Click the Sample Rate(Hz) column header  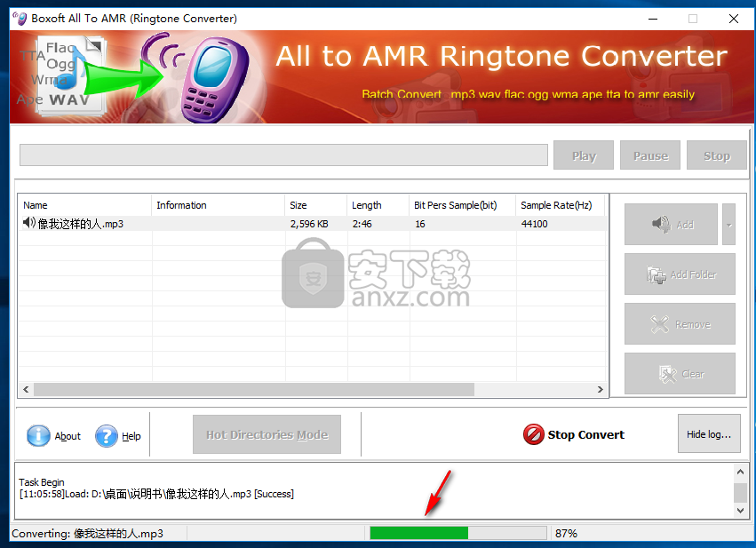click(560, 205)
